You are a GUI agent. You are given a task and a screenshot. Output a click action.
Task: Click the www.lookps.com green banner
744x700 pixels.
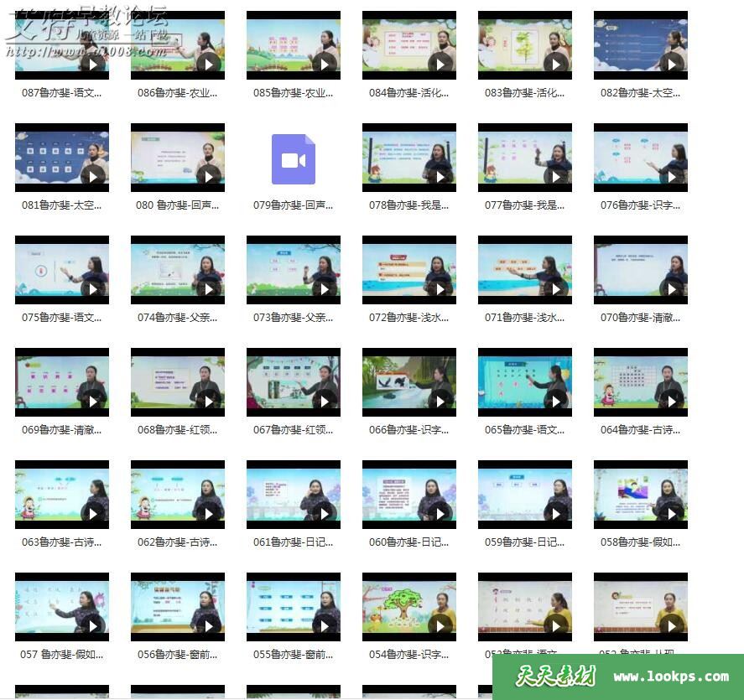click(618, 677)
